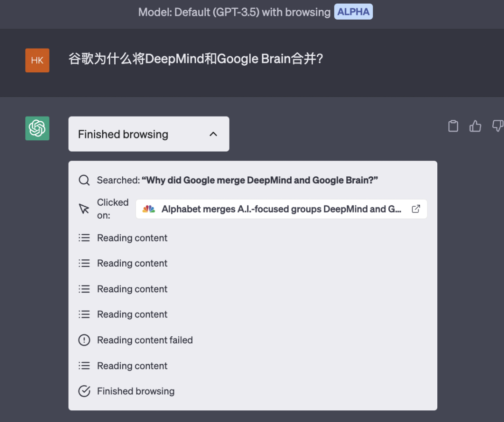
Task: Click the thumbs down icon
Action: [x=497, y=126]
